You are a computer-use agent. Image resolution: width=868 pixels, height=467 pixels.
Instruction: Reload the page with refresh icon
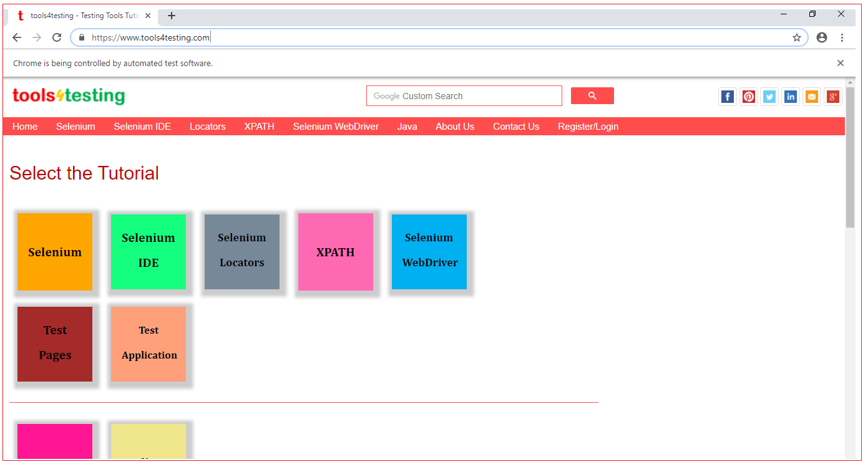tap(57, 37)
